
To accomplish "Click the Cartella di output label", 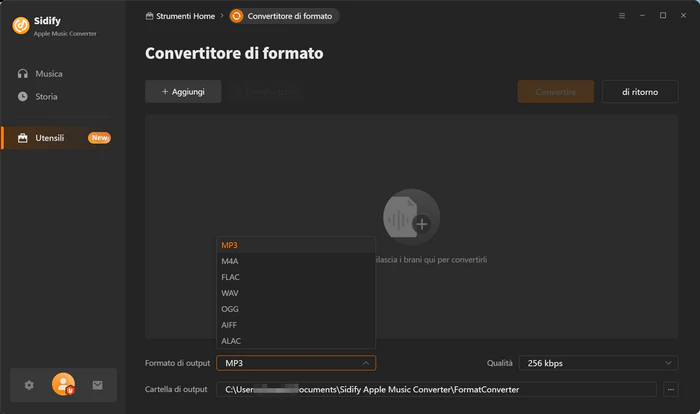I will (176, 389).
